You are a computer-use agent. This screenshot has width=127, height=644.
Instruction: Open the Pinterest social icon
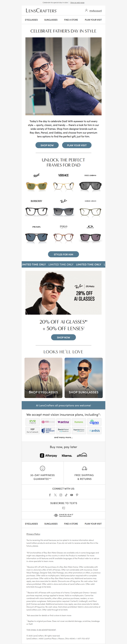tap(77, 495)
